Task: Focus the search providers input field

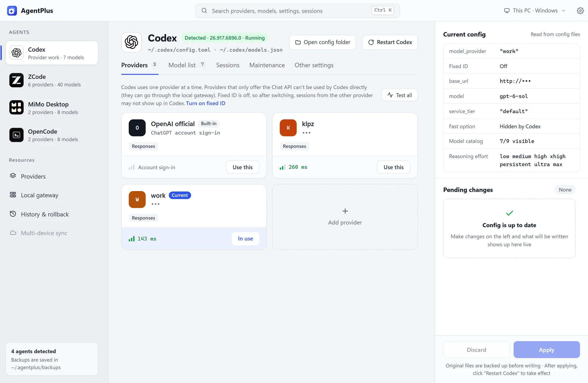Action: coord(297,11)
